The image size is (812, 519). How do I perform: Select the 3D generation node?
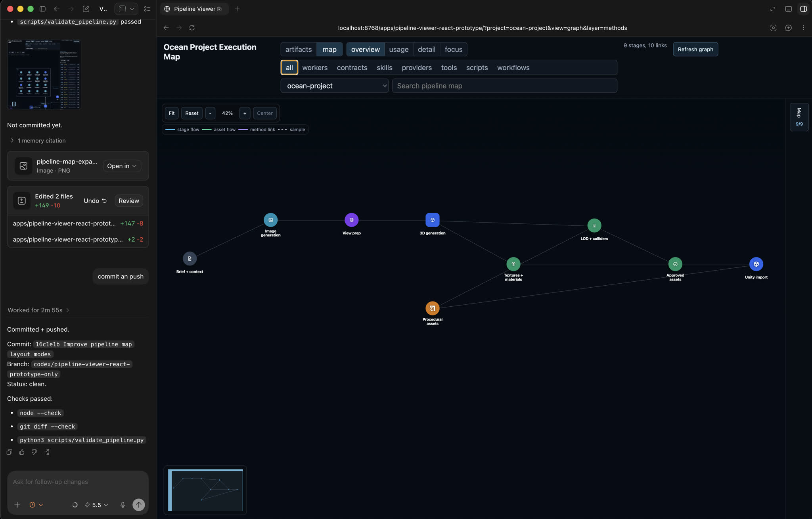(432, 220)
